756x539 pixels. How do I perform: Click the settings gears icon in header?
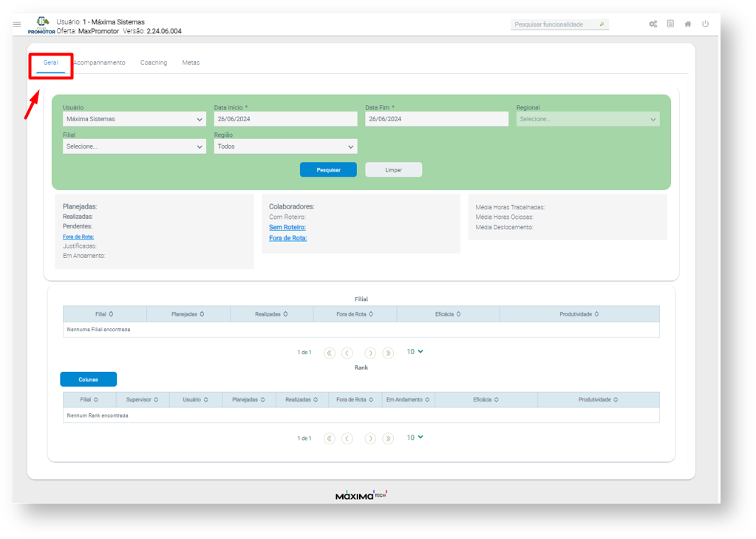653,24
